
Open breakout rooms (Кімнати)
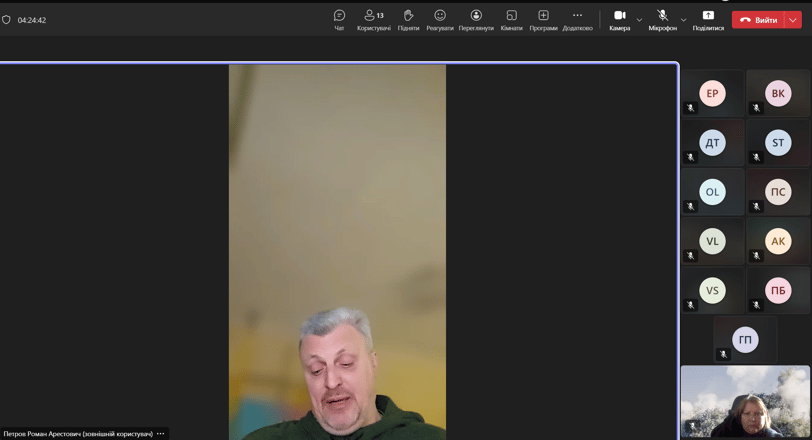511,20
